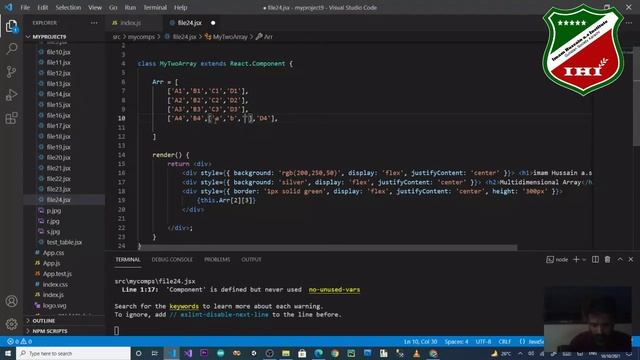Screen dimensions: 640x360
Task: Open the Help menu
Action: point(180,7)
